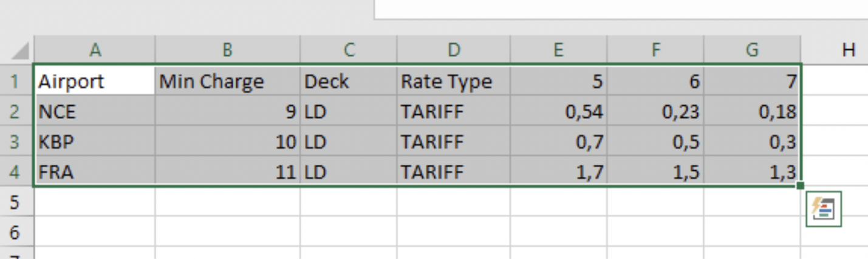Click the KBP airport cell
868x259 pixels.
click(94, 142)
